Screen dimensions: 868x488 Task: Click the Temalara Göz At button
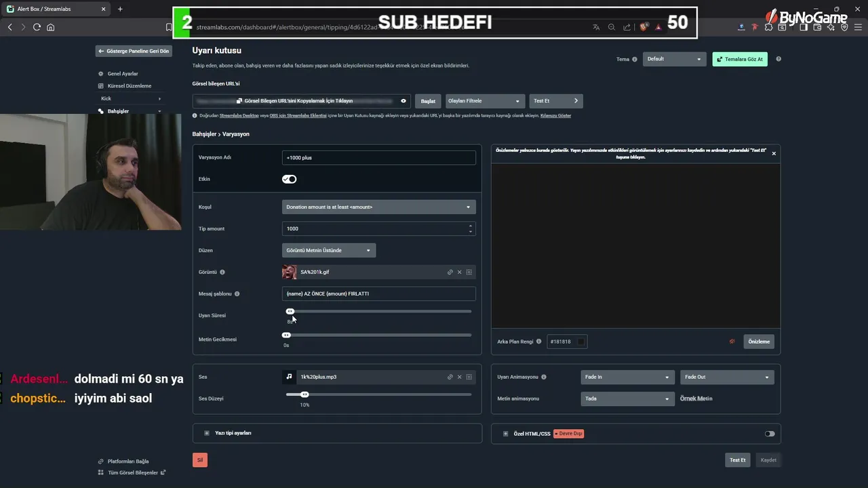pos(740,59)
